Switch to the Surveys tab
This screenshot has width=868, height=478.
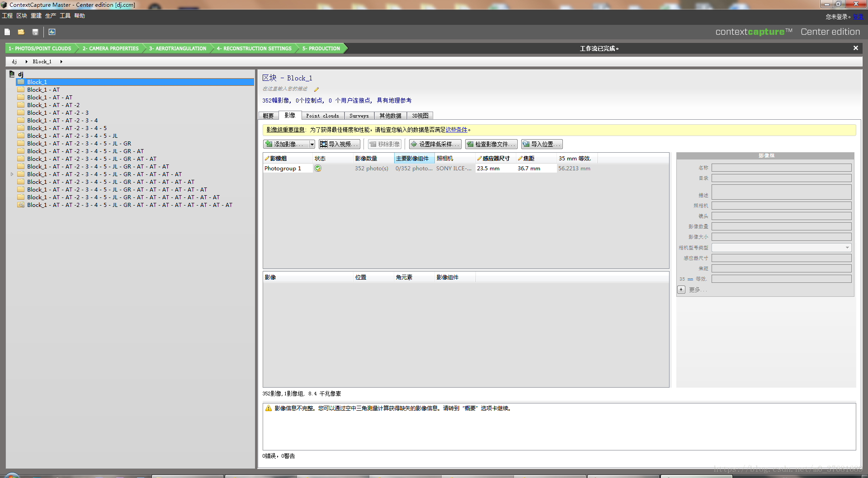359,116
